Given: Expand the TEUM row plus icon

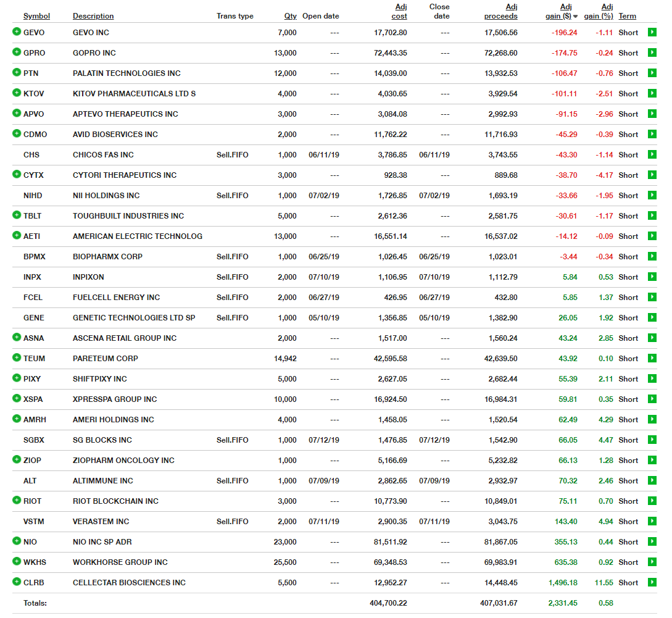Looking at the screenshot, I should point(17,357).
